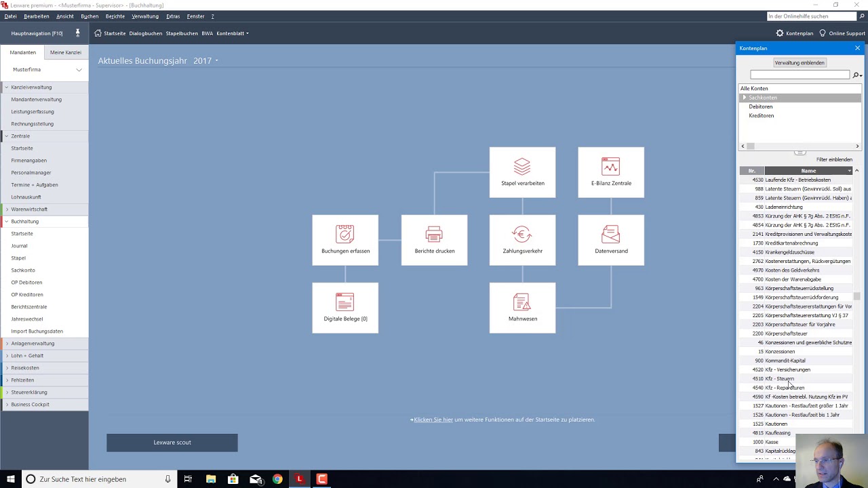Screen dimensions: 868x488
Task: Open the Datenversand tile
Action: click(611, 240)
